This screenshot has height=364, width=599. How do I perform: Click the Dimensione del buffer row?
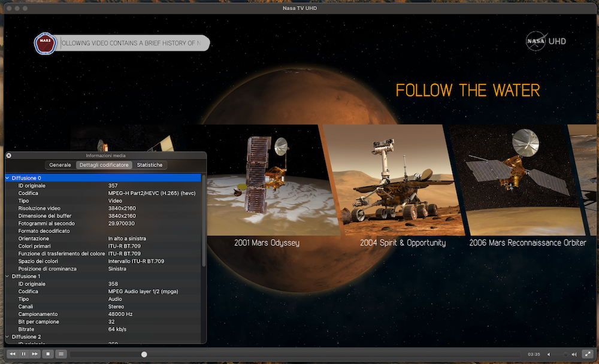click(x=103, y=216)
